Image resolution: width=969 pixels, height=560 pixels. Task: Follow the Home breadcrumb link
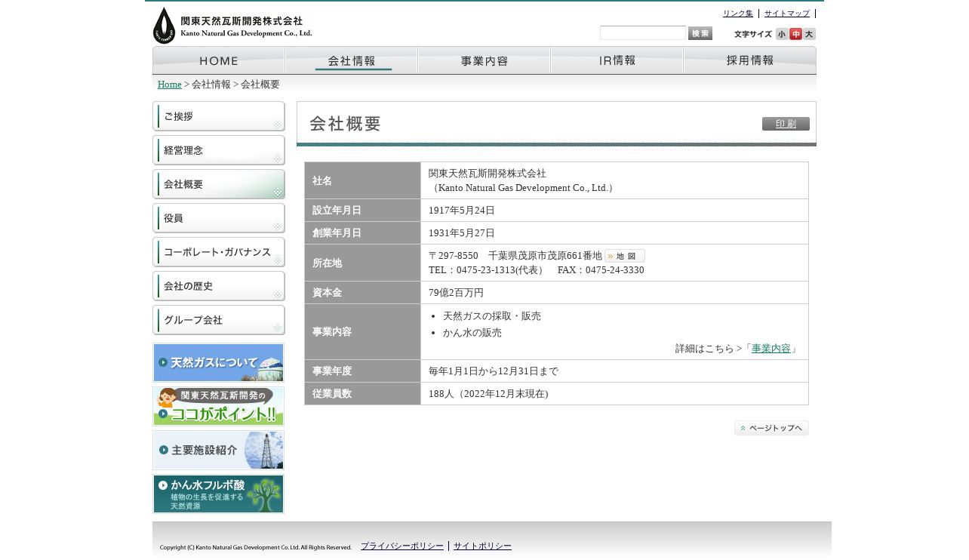(x=170, y=85)
